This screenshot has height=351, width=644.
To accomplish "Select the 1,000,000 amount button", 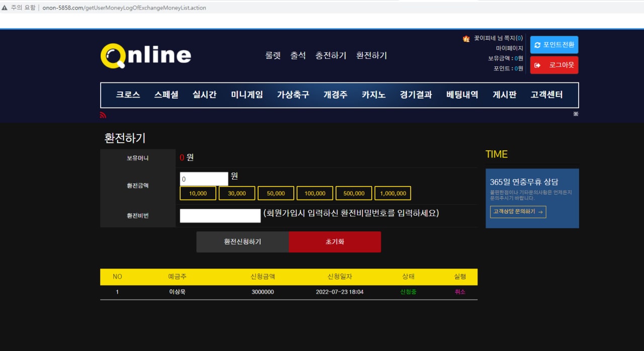I will point(392,193).
